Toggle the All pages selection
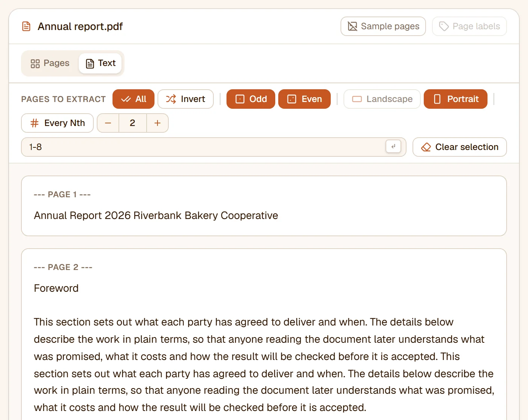 click(133, 99)
